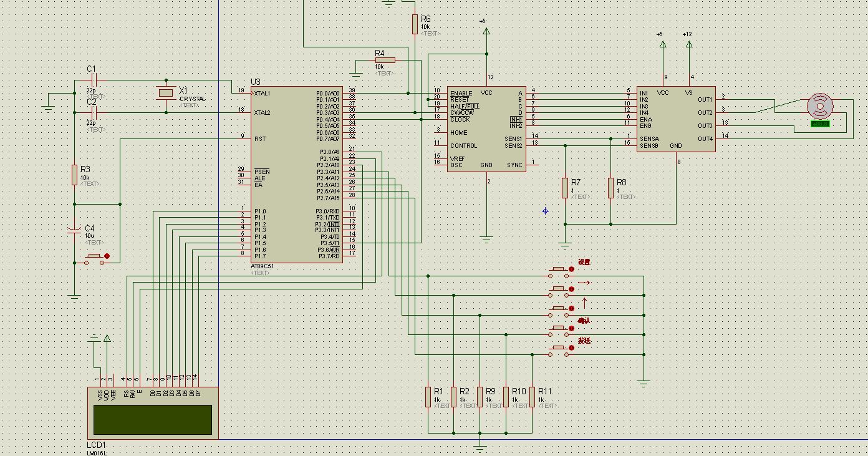
Task: Select capacitor C2 symbol
Action: 95,112
